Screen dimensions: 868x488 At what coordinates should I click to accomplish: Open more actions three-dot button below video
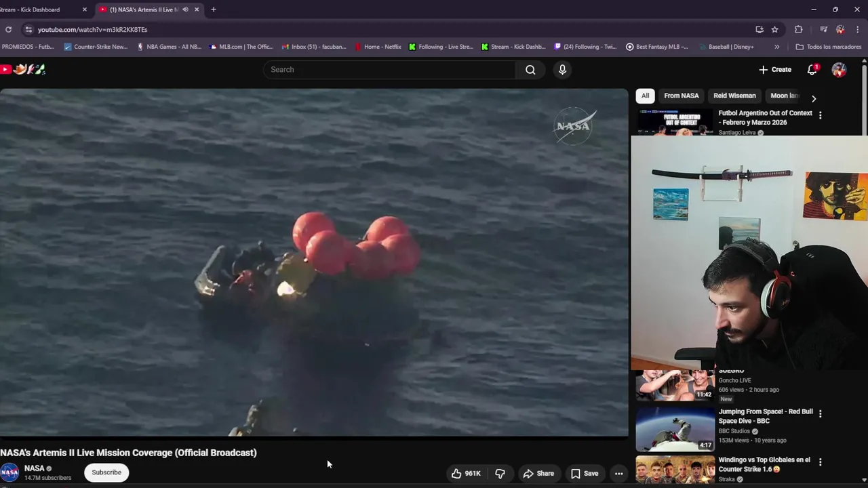click(618, 473)
